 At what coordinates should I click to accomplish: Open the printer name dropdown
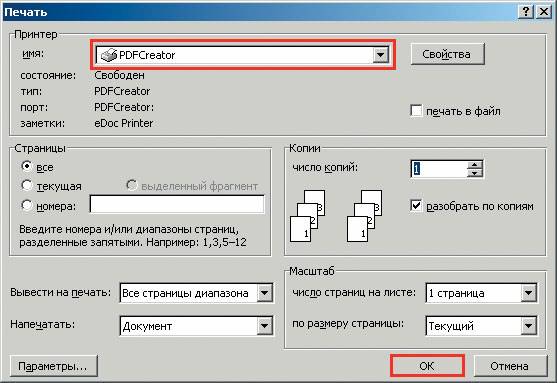click(380, 55)
